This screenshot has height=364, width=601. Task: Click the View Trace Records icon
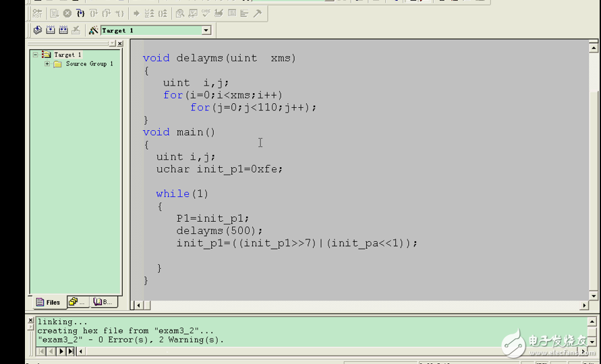[x=163, y=13]
